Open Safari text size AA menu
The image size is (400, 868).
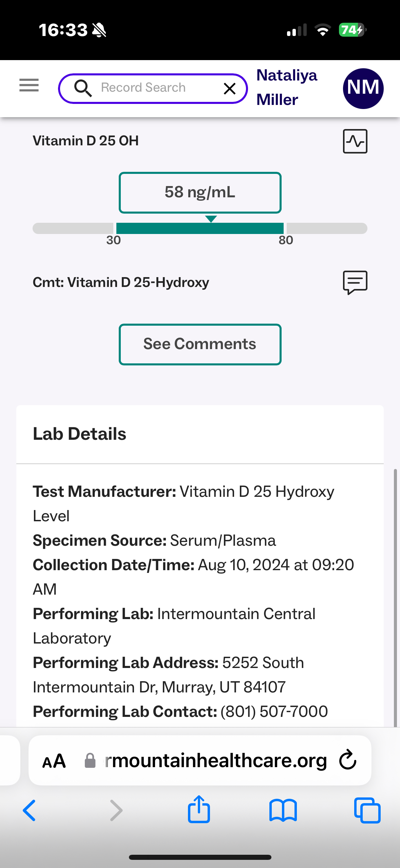coord(54,761)
